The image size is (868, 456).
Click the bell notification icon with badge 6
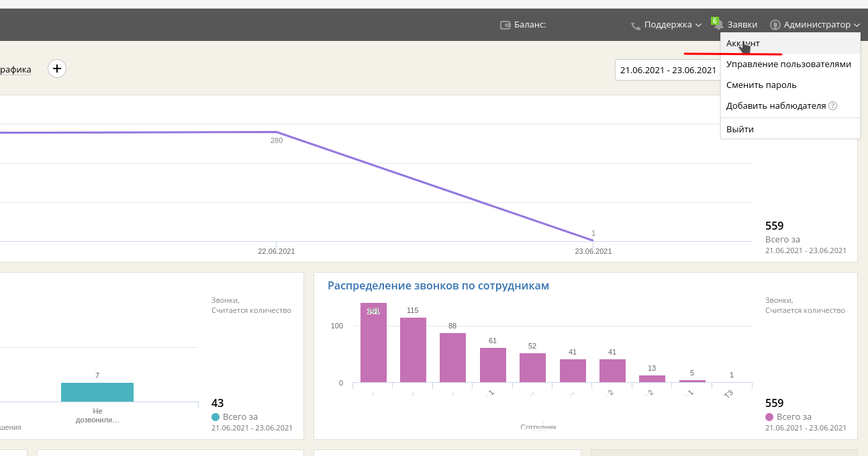[x=718, y=24]
